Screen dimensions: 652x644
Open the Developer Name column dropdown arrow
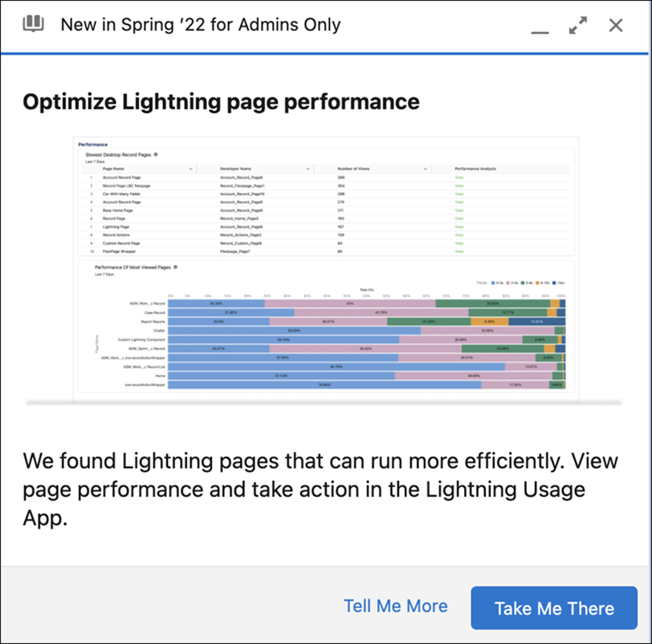click(x=308, y=169)
